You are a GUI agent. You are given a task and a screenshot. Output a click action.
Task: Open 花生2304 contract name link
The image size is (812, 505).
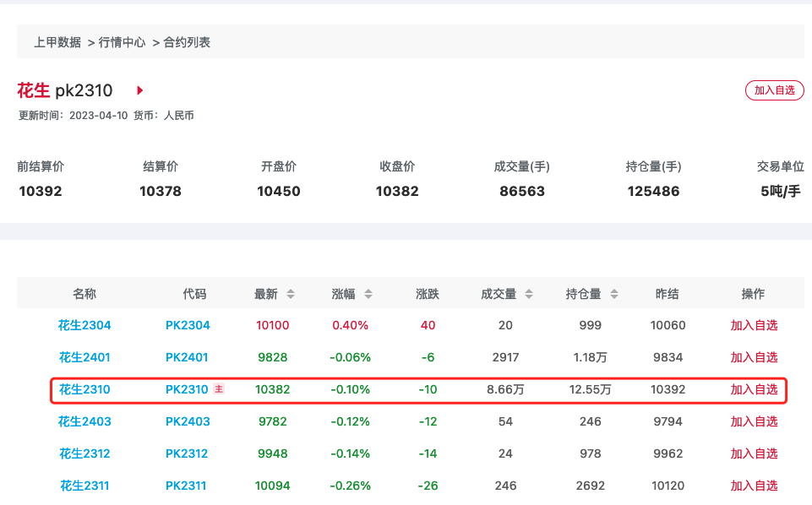84,325
